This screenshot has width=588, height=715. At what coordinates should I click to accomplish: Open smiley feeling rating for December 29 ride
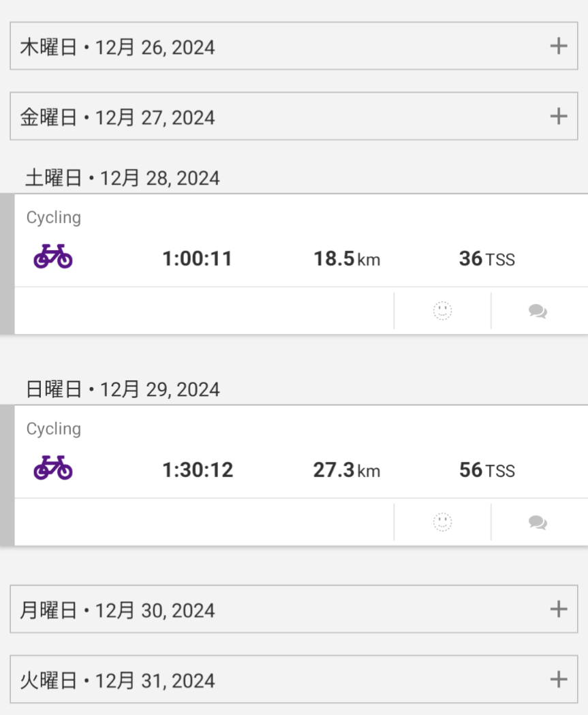pos(442,522)
